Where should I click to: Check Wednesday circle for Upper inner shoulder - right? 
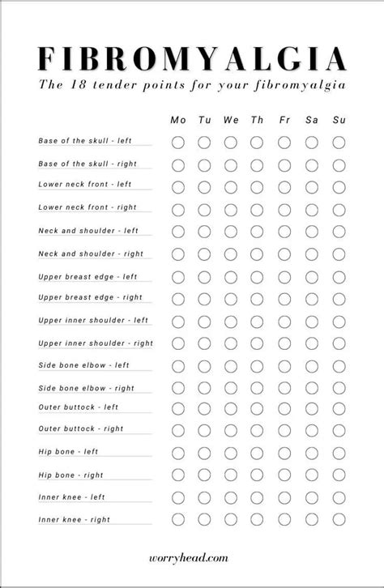[x=231, y=343]
